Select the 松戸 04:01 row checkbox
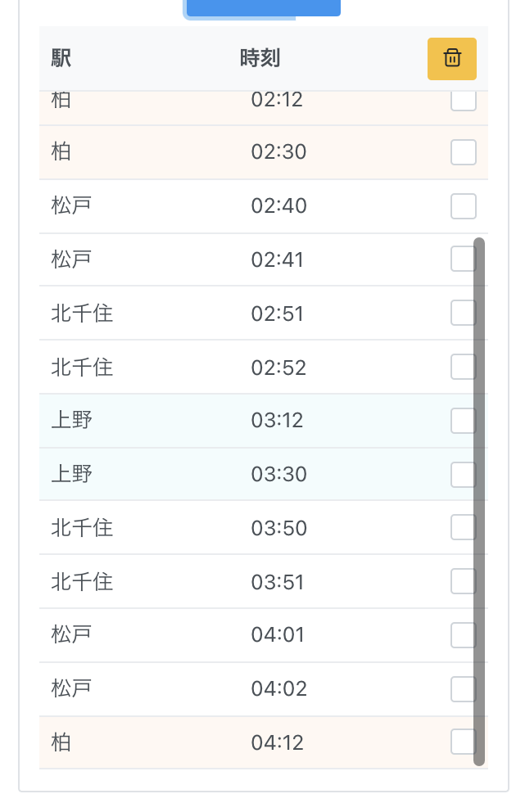Image resolution: width=516 pixels, height=812 pixels. coord(462,635)
